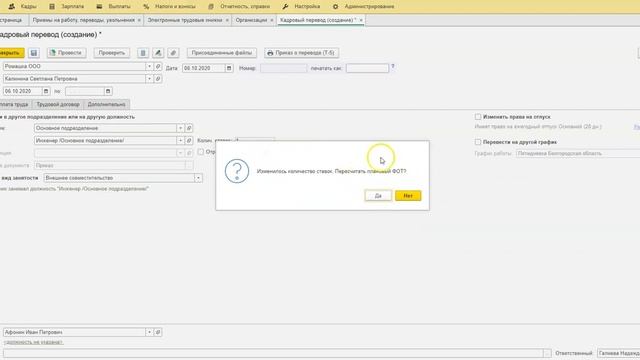
Task: Print Приказ о переводе (Т-5)
Action: coord(301,53)
